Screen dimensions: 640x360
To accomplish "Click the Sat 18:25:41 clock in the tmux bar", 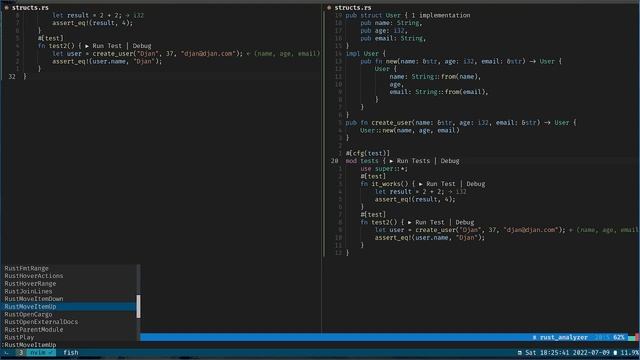I will pyautogui.click(x=547, y=353).
